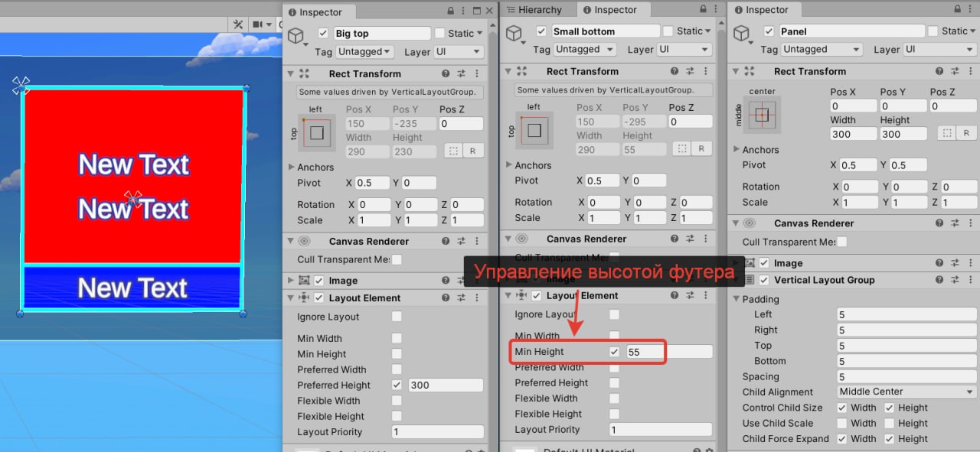Screen dimensions: 980x452
Task: Open the Tag dropdown for Small bottom
Action: coord(585,50)
